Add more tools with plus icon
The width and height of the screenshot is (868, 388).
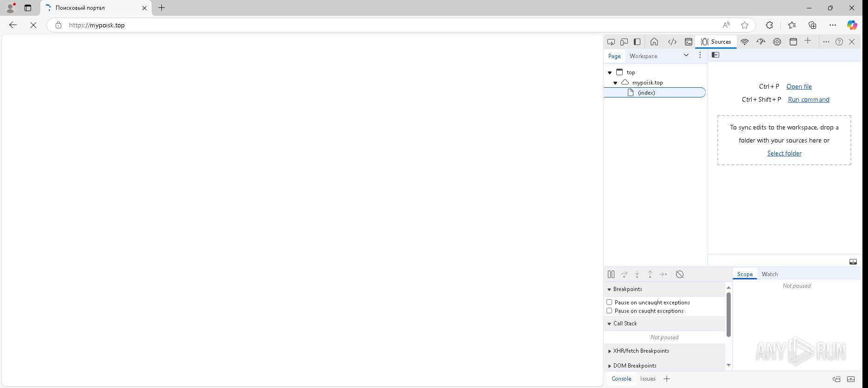pyautogui.click(x=808, y=41)
